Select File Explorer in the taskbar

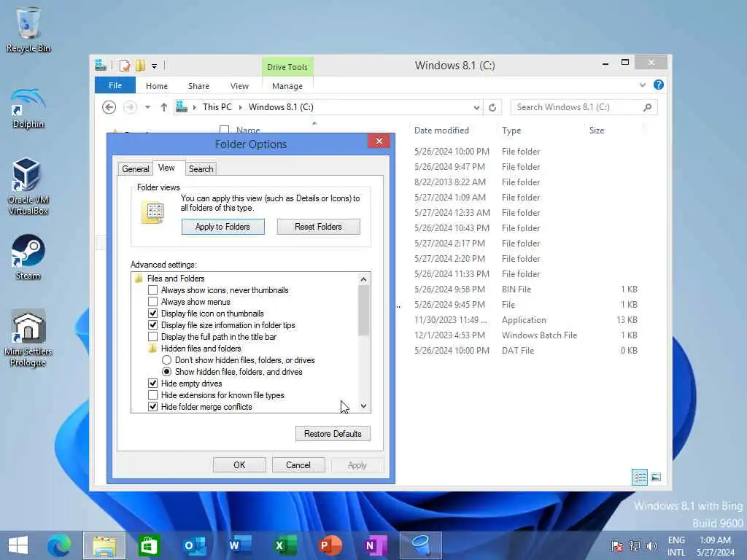pyautogui.click(x=104, y=545)
